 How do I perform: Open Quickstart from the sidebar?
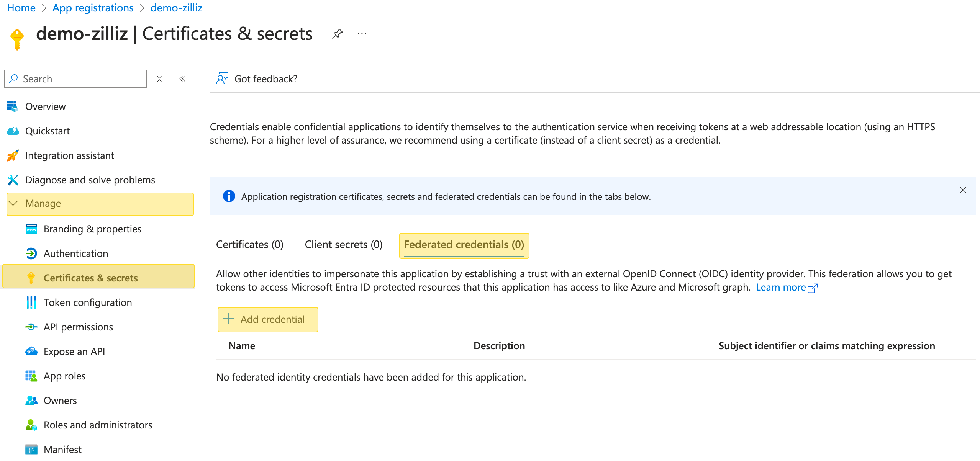click(48, 131)
